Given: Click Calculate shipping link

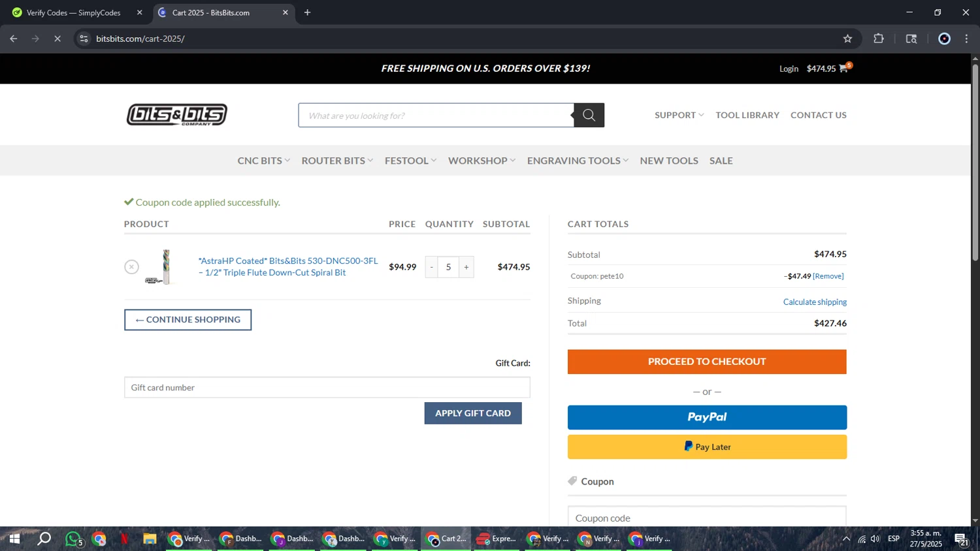Looking at the screenshot, I should pyautogui.click(x=815, y=302).
